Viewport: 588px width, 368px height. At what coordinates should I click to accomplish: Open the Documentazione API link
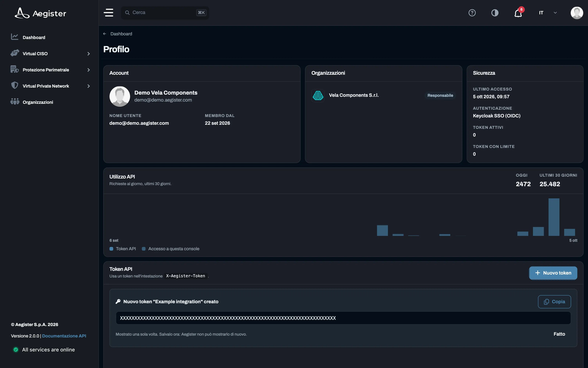[x=64, y=336]
